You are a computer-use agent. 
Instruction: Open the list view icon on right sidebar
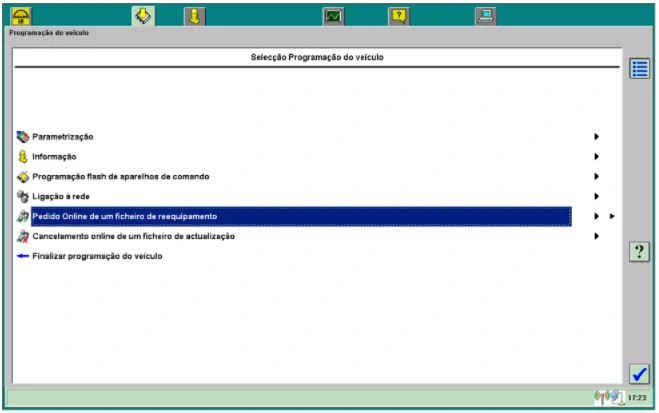[x=639, y=69]
